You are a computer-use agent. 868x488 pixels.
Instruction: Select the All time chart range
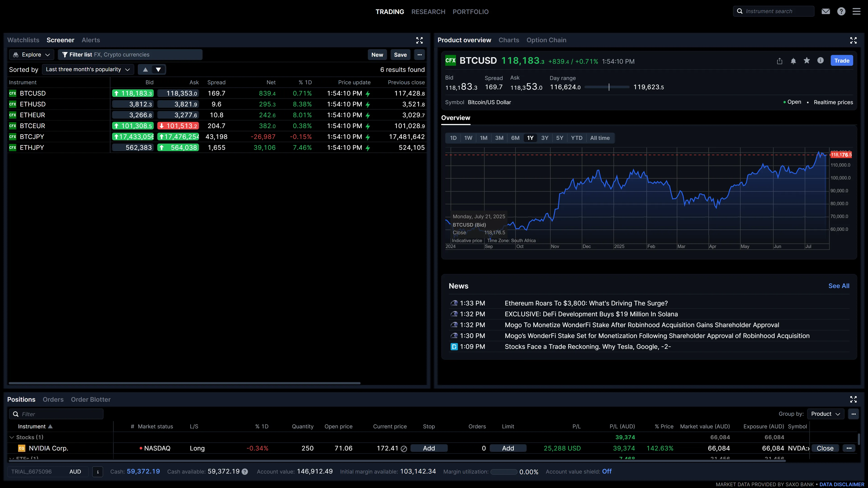(600, 138)
